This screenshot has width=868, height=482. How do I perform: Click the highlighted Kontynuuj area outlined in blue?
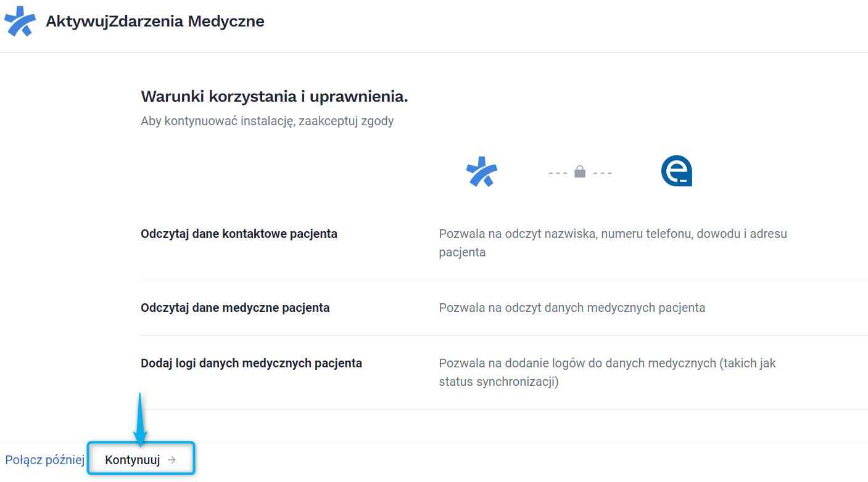coord(141,459)
